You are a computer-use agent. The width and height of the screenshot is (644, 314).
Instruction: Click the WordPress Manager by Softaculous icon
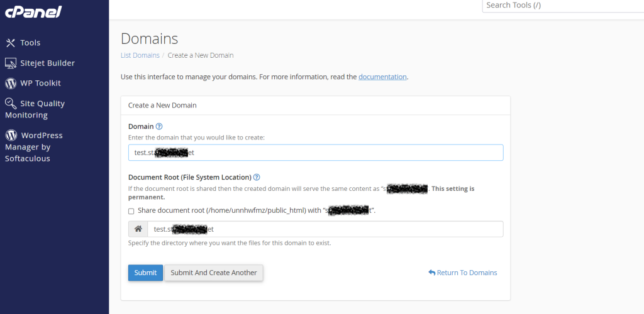click(10, 135)
